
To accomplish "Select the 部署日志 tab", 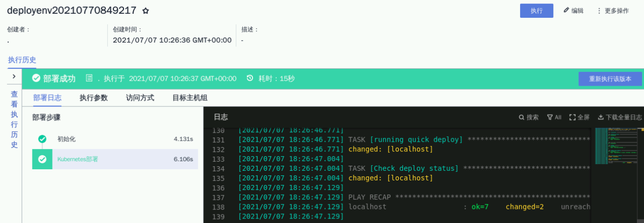I will coord(47,98).
